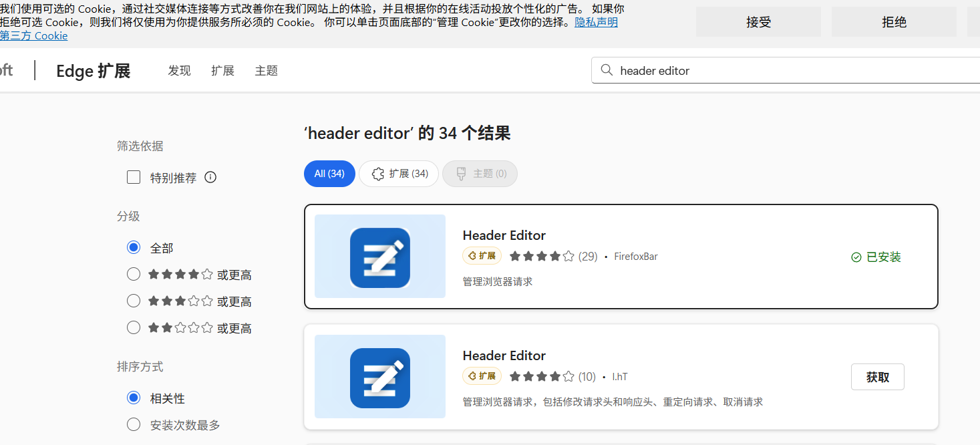Click the ‘header editor’ 的 34 个结果 heading
The image size is (980, 445).
pyautogui.click(x=407, y=133)
